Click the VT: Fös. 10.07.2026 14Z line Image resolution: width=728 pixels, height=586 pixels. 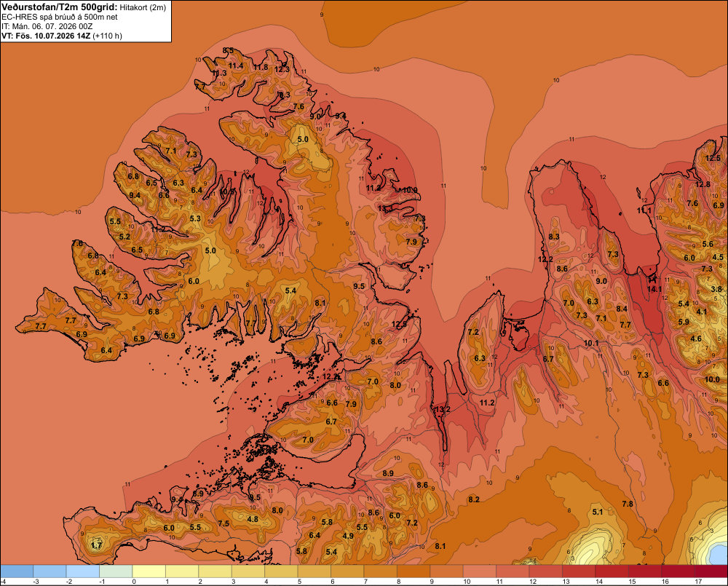click(x=62, y=36)
